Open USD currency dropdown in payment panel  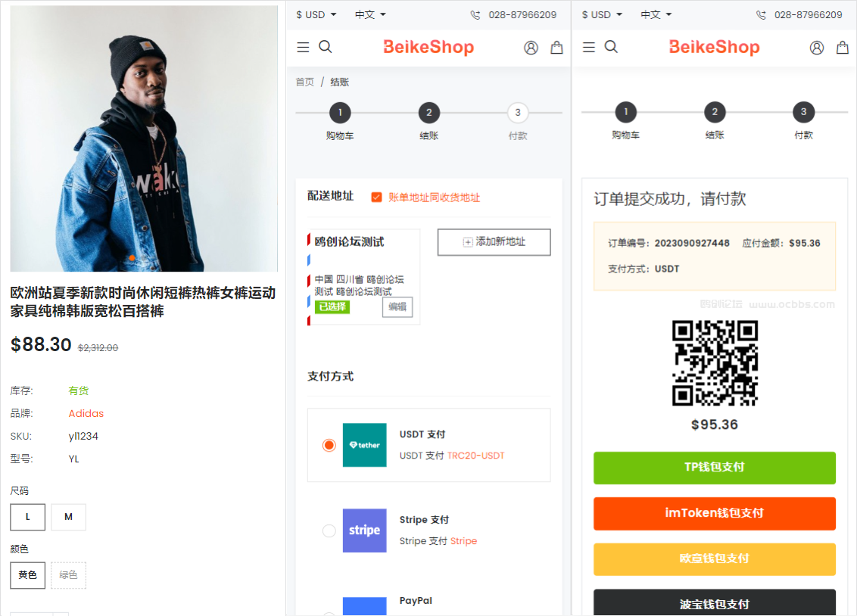point(603,14)
